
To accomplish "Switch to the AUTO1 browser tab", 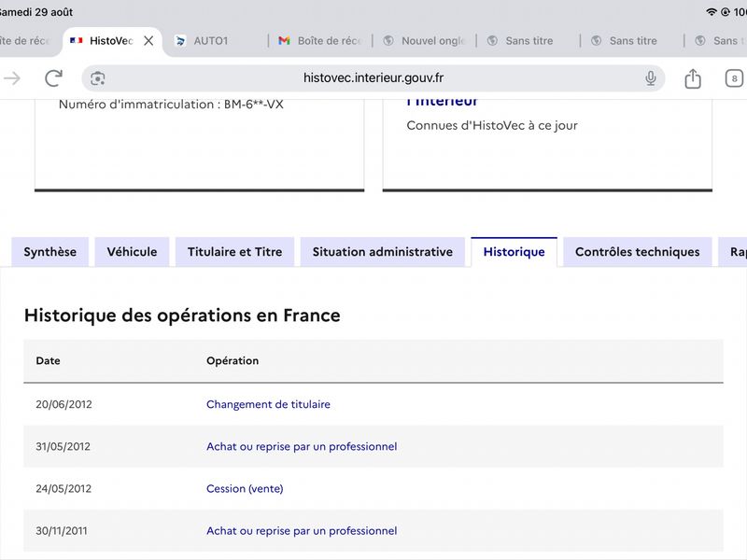I will point(211,41).
